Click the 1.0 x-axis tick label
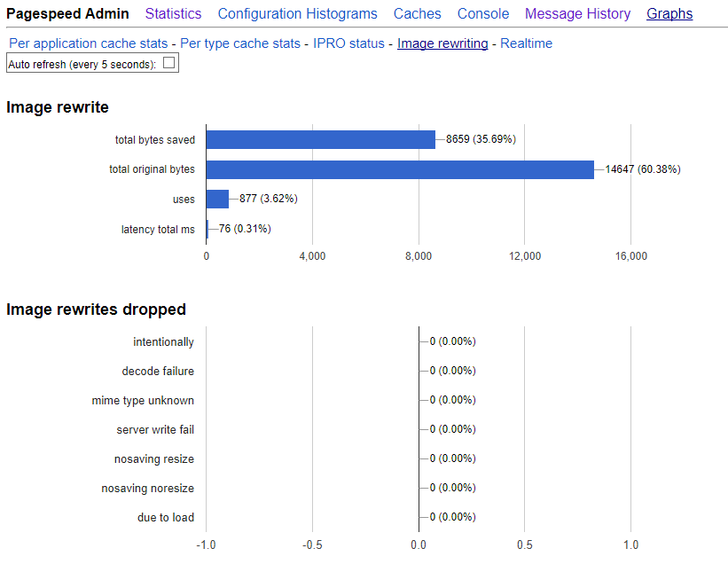The image size is (728, 564). coord(631,545)
